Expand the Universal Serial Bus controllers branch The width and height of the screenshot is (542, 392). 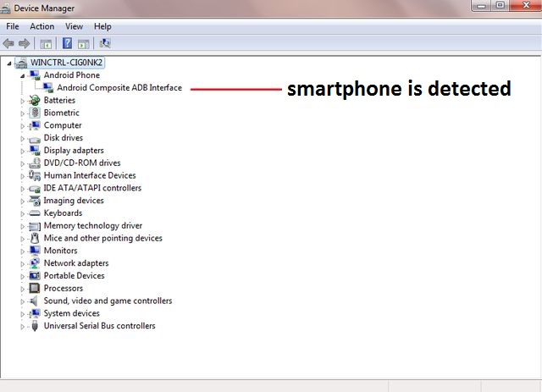[23, 327]
